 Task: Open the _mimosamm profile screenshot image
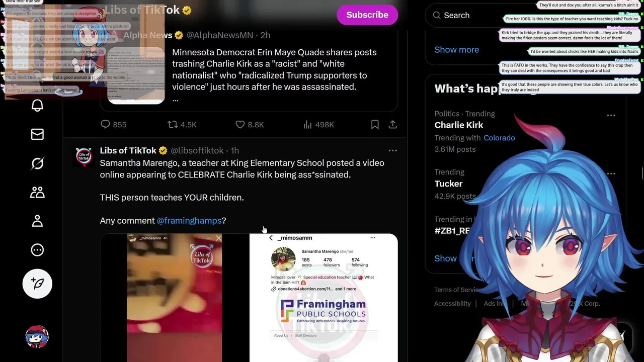(324, 298)
